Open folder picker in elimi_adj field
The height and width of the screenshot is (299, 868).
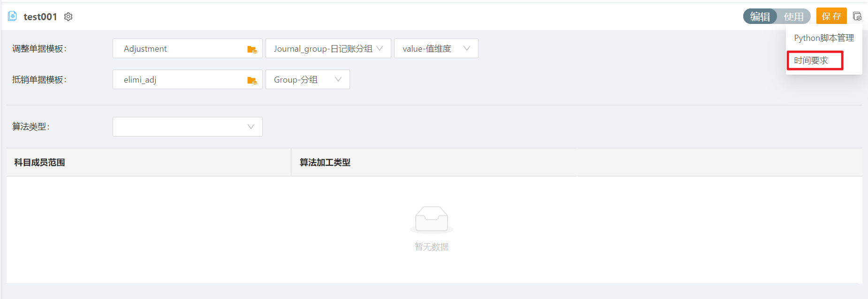(252, 80)
